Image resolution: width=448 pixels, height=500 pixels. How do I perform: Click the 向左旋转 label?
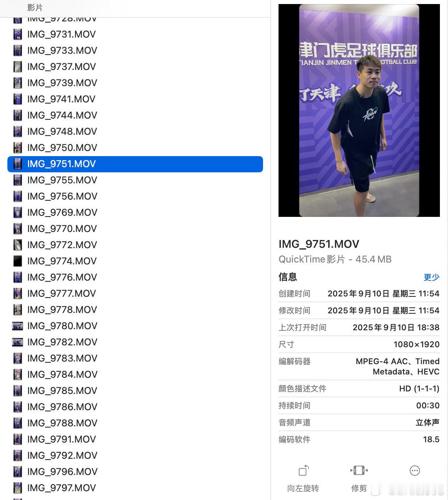303,488
